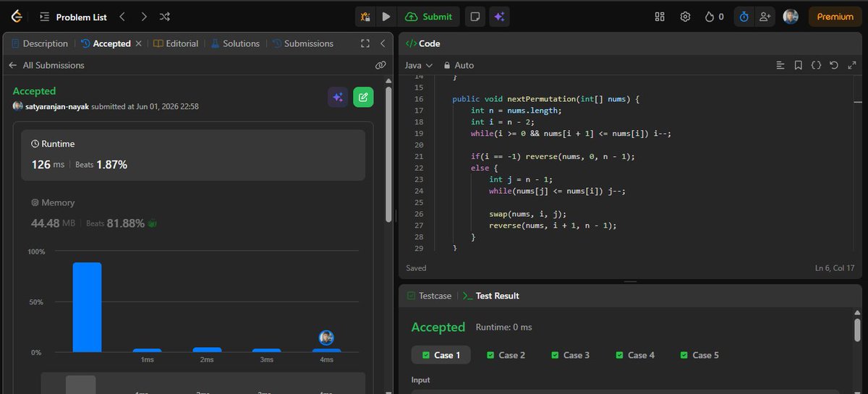The width and height of the screenshot is (868, 394).
Task: Copy submission link icon
Action: coord(380,65)
